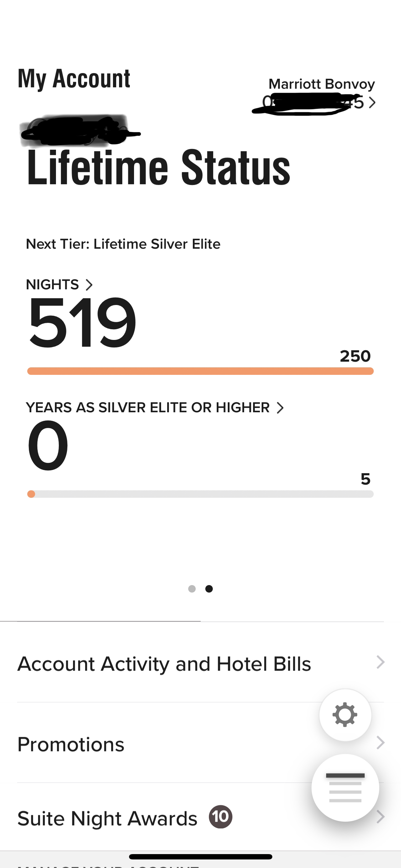The image size is (401, 868).
Task: Click the arrow on Suite Night Awards row
Action: pyautogui.click(x=380, y=816)
